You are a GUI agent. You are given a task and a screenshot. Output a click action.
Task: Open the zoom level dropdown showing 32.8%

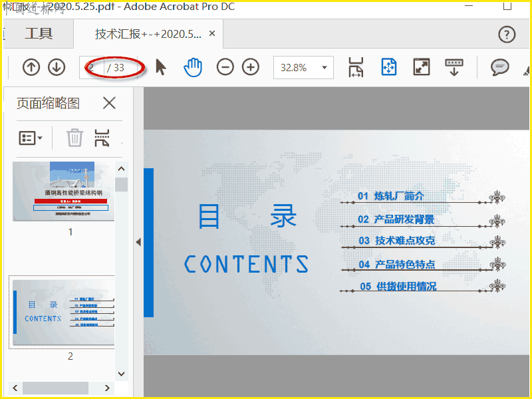(x=303, y=68)
